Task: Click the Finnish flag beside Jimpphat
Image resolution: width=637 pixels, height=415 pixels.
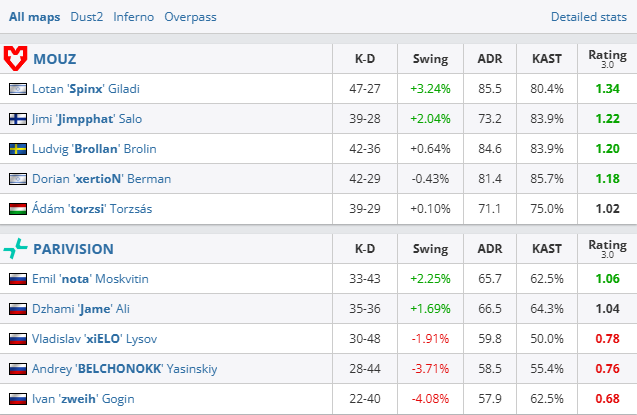Action: click(18, 119)
